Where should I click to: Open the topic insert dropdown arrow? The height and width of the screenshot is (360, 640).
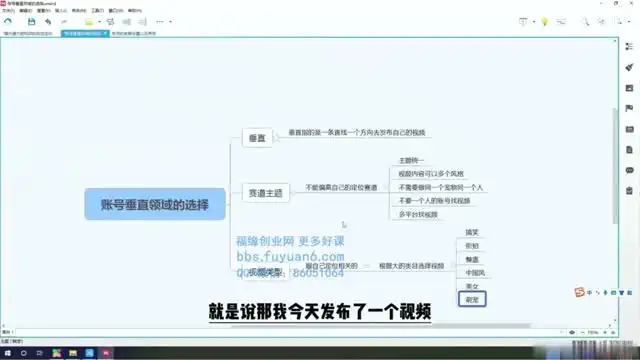[x=99, y=22]
